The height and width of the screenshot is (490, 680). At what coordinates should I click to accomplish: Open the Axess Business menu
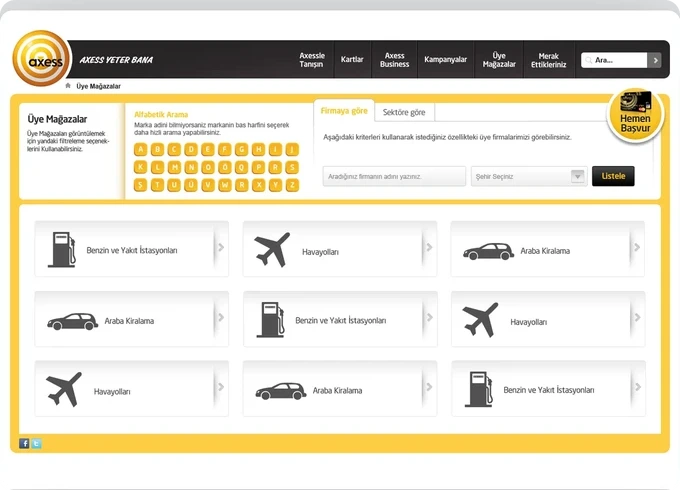(394, 60)
